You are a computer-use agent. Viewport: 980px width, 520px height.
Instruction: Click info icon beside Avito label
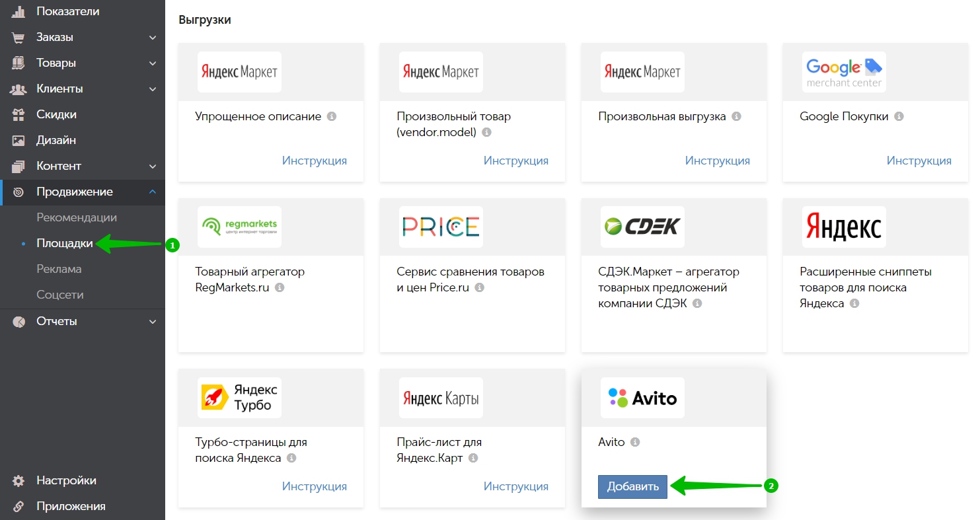635,442
